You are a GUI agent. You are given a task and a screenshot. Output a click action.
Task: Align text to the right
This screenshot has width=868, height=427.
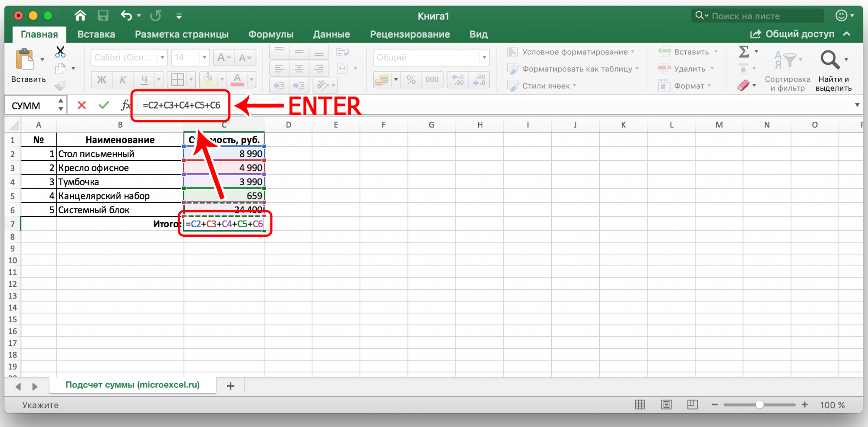(x=319, y=69)
